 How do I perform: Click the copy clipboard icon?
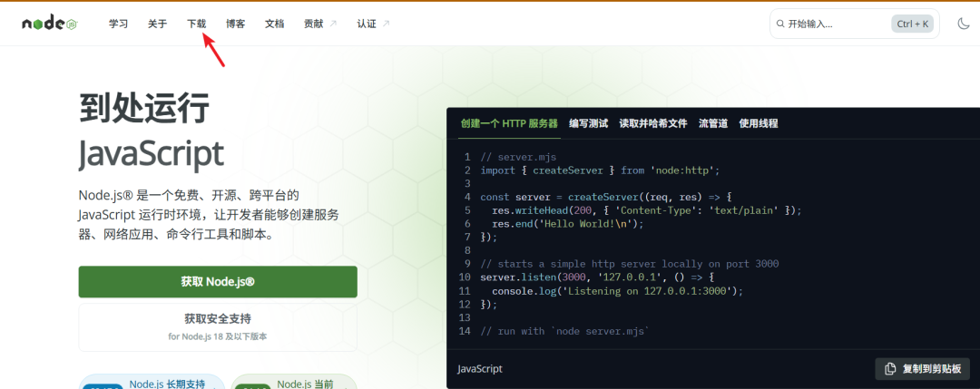(890, 368)
